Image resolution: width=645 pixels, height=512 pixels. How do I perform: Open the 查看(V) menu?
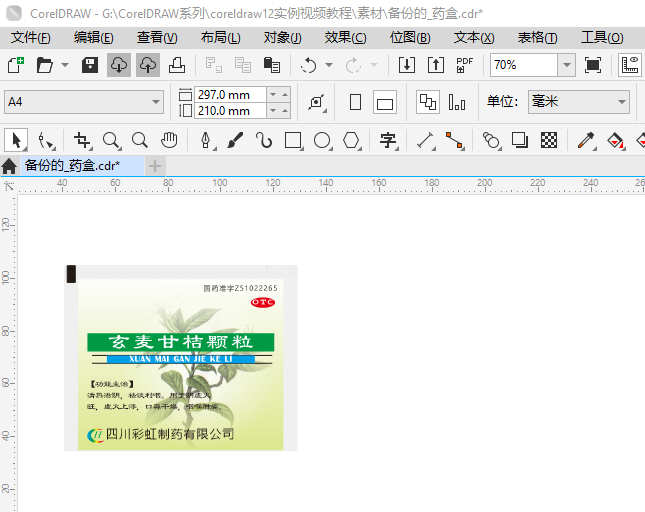tap(157, 38)
